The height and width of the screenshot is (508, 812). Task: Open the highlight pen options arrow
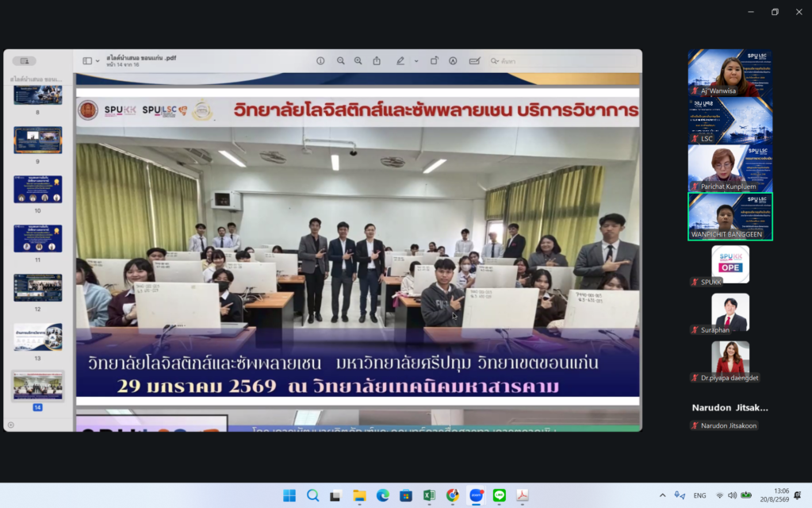coord(416,61)
